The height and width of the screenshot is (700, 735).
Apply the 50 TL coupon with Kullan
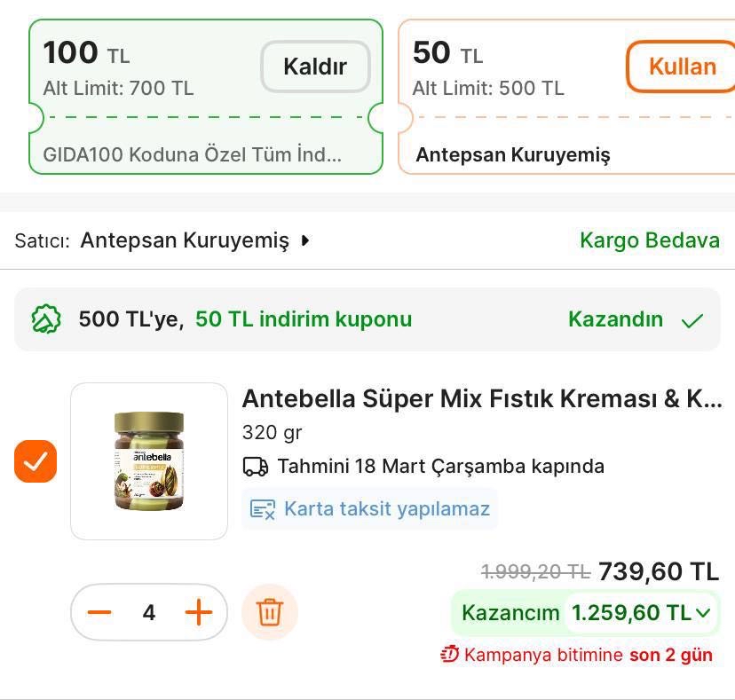pos(682,67)
